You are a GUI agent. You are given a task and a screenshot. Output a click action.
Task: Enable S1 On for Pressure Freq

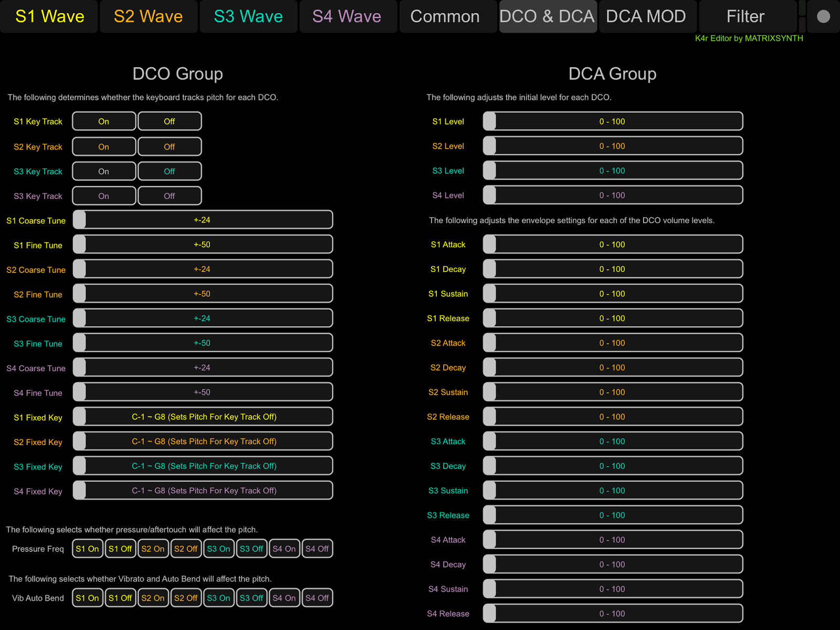[x=87, y=548]
